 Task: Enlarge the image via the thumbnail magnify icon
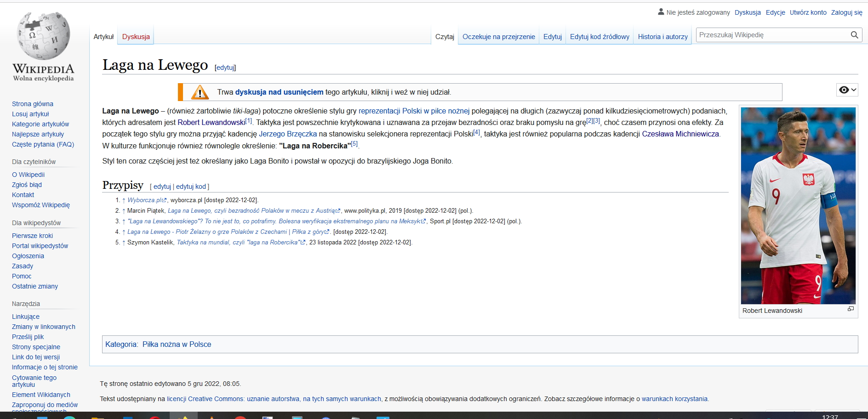pos(851,309)
